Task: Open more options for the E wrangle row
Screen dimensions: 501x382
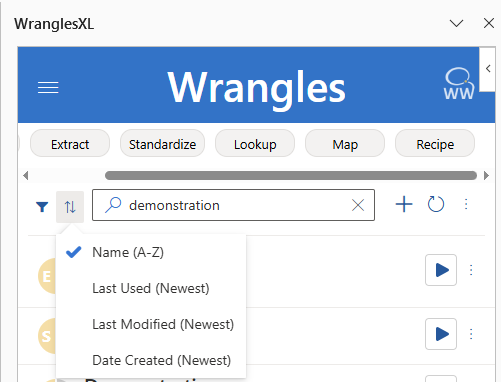Action: (471, 270)
